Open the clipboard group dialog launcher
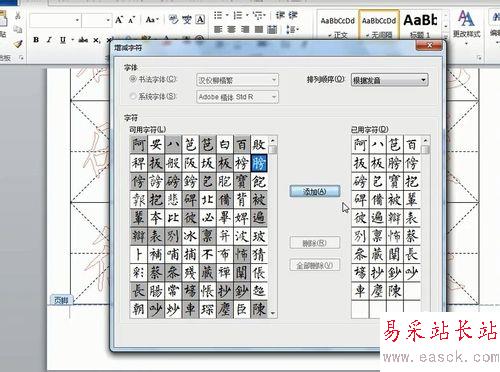Viewport: 500px width, 372px height. 21,58
